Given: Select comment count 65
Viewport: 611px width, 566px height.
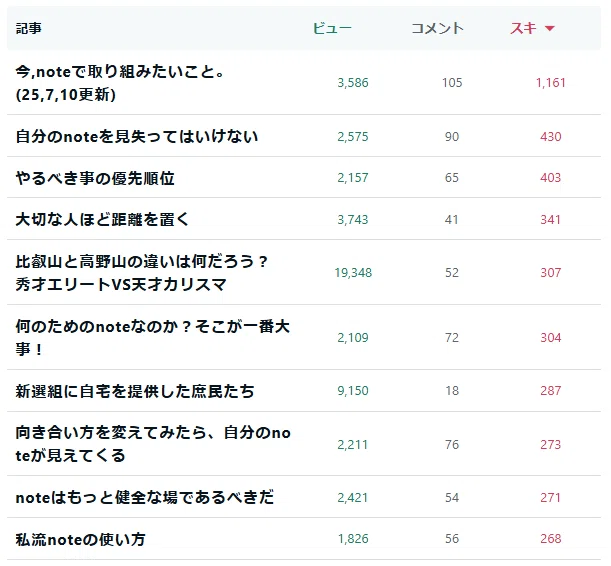Looking at the screenshot, I should click(452, 178).
